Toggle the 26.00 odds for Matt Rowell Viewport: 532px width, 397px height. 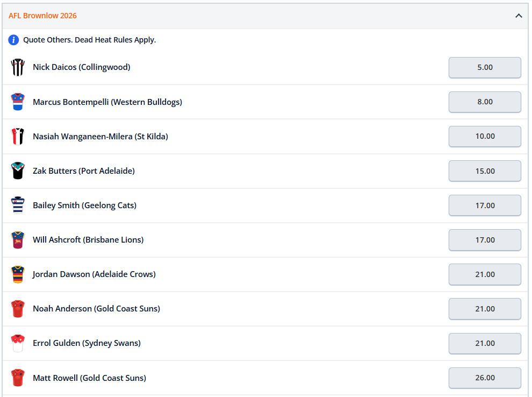[484, 378]
